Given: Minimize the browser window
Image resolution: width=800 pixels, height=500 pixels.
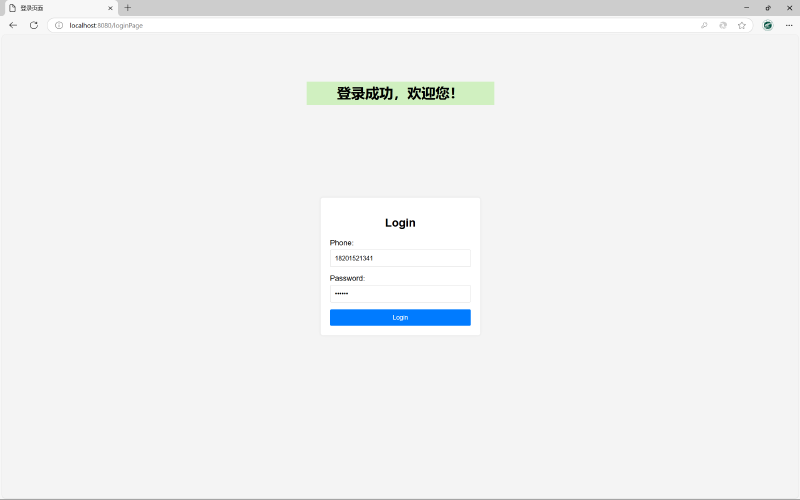Looking at the screenshot, I should (746, 8).
